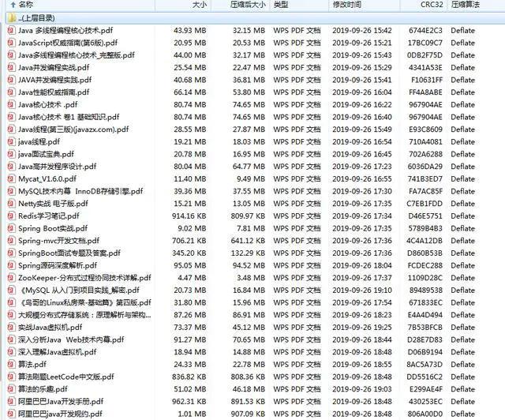Screen dimensions: 505x420
Task: Click compressed size value 86.91 MB
Action: [249, 315]
